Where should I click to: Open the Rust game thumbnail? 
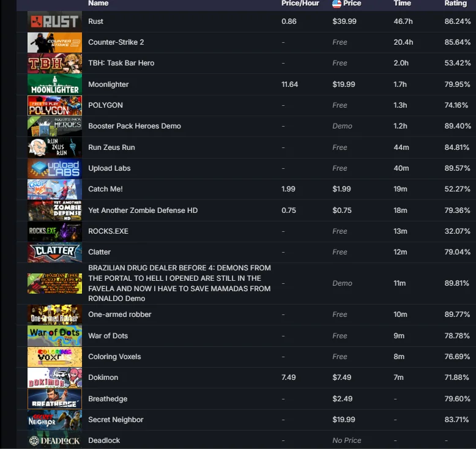point(54,21)
